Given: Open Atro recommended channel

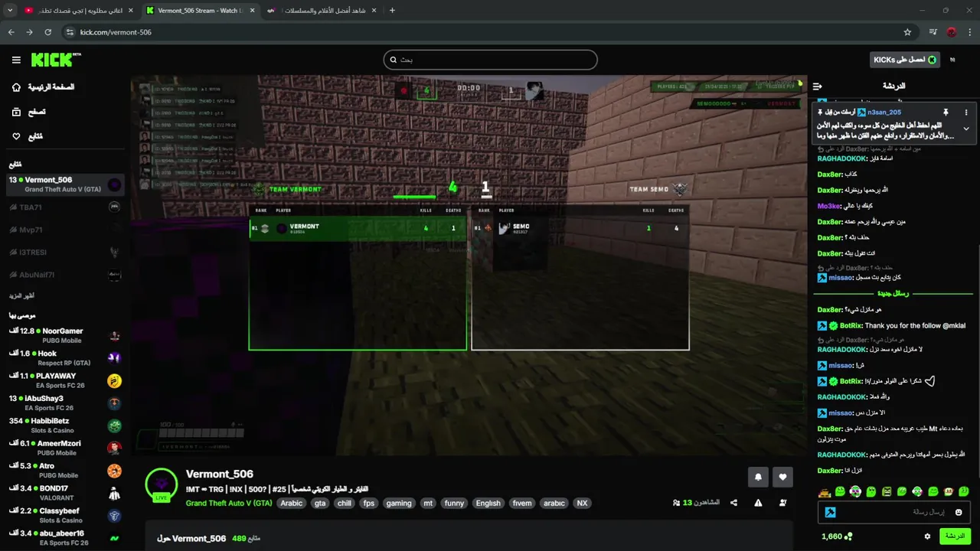Looking at the screenshot, I should click(65, 470).
